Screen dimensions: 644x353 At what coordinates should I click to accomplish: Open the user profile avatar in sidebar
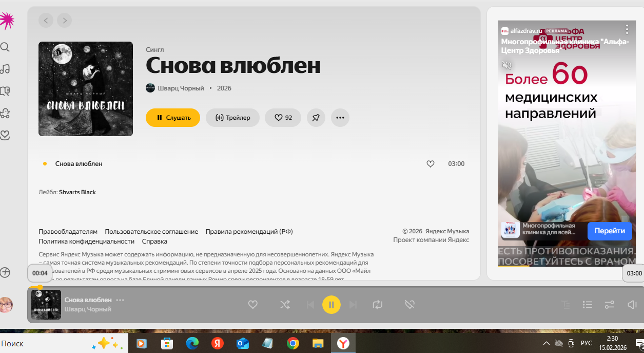coord(6,305)
